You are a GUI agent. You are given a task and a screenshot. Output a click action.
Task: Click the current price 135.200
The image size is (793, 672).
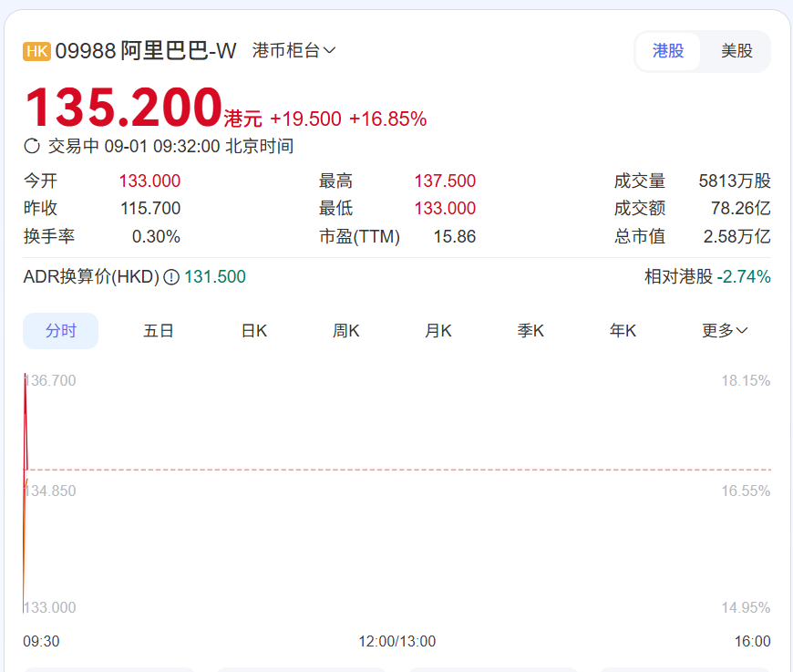(x=124, y=108)
